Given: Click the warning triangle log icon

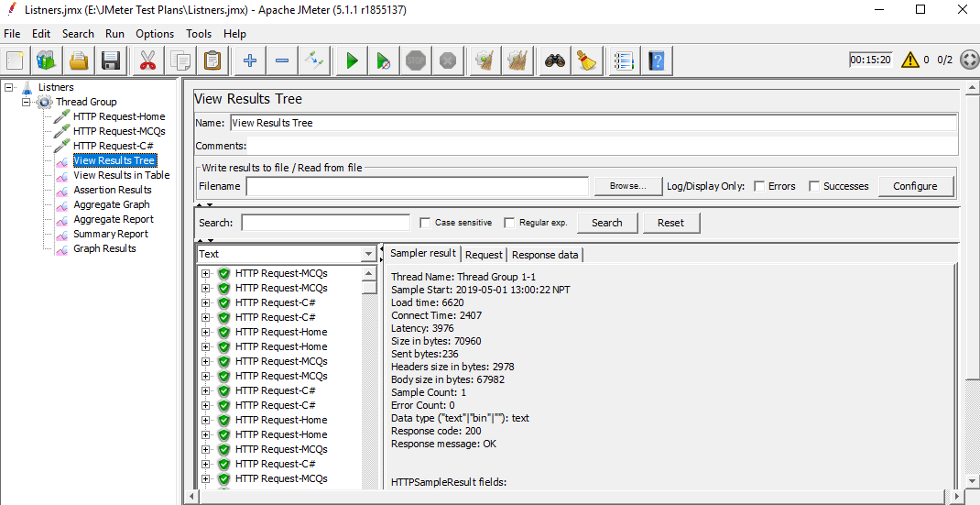Looking at the screenshot, I should pyautogui.click(x=910, y=60).
